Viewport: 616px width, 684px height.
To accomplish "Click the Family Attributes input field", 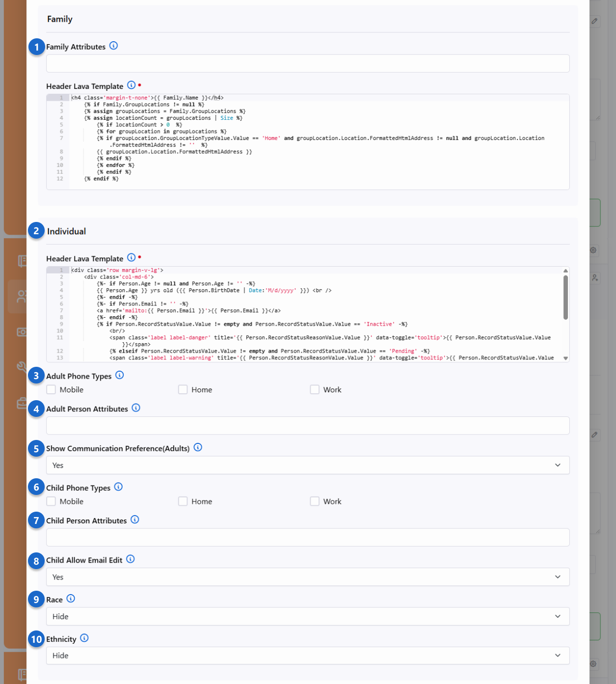I will 307,63.
